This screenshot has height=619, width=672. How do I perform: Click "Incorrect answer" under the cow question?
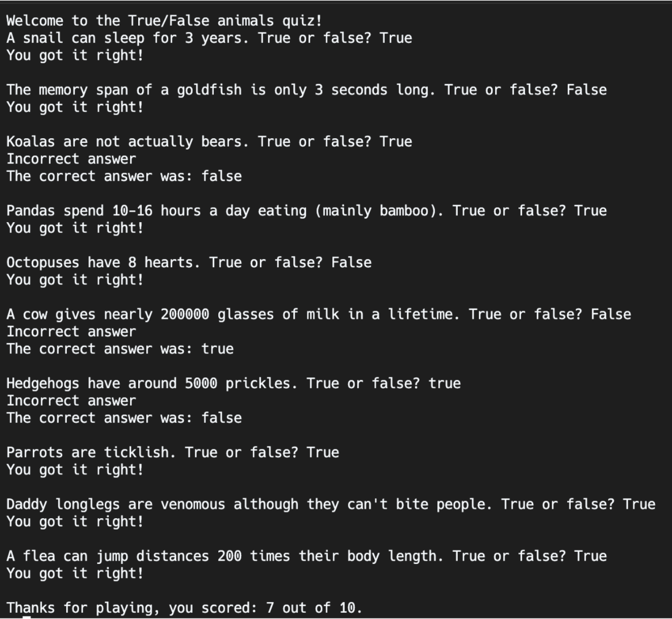coord(71,332)
